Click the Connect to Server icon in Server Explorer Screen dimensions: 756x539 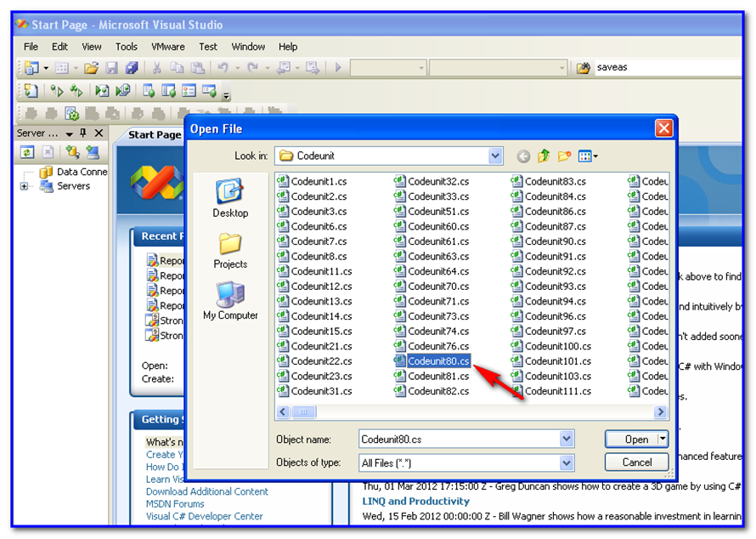(x=93, y=152)
